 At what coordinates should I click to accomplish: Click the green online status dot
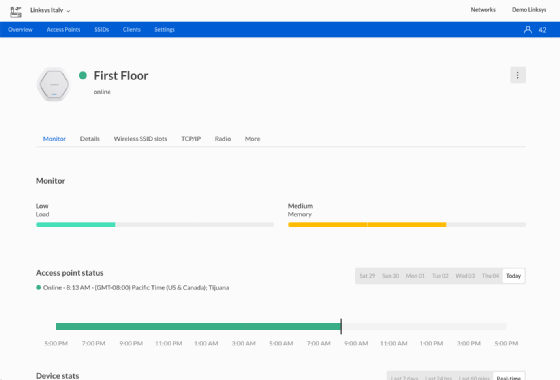[x=83, y=75]
